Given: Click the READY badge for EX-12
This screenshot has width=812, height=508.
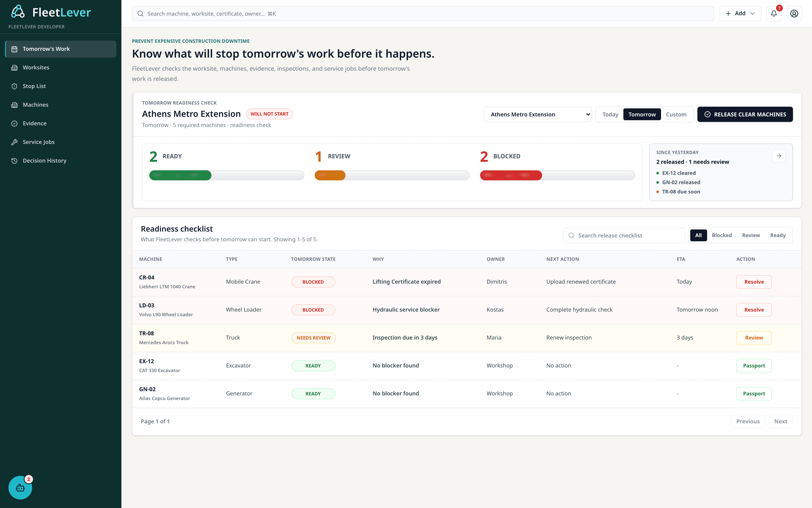Looking at the screenshot, I should click(x=313, y=366).
